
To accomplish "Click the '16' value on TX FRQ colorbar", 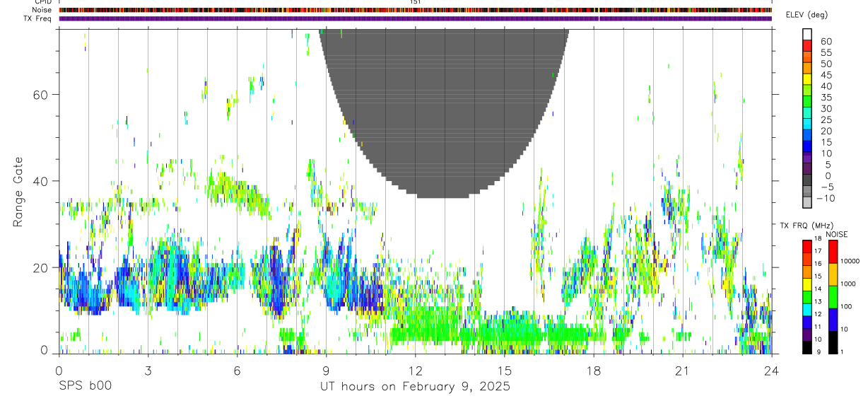I will pyautogui.click(x=817, y=264).
